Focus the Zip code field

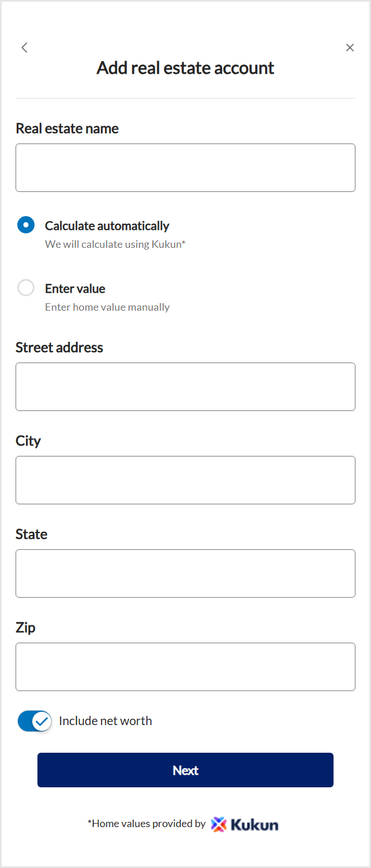[x=185, y=667]
